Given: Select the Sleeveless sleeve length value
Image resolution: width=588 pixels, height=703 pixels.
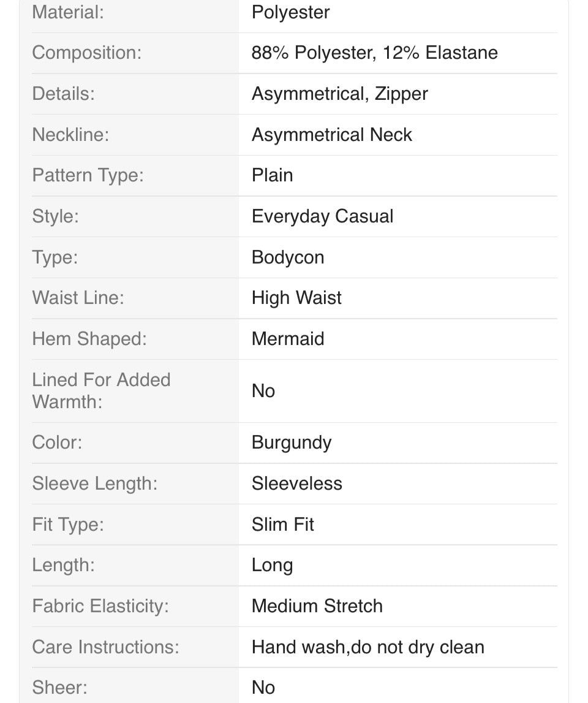Looking at the screenshot, I should 296,484.
